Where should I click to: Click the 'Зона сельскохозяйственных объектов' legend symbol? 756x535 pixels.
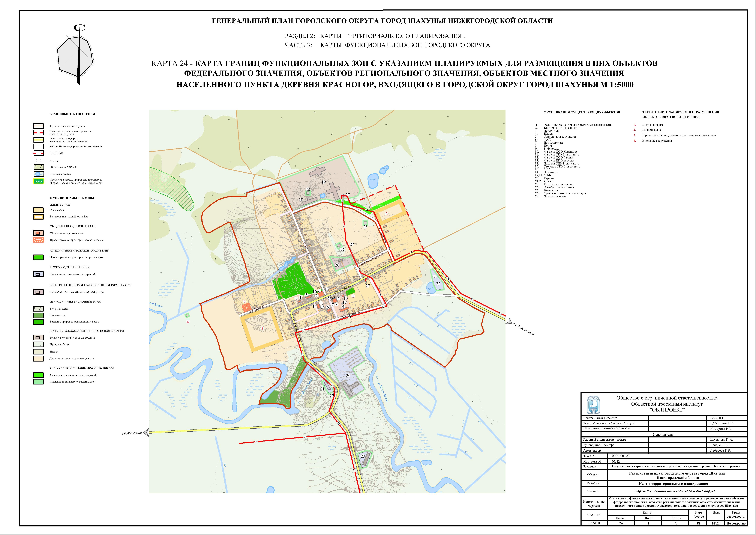point(39,338)
